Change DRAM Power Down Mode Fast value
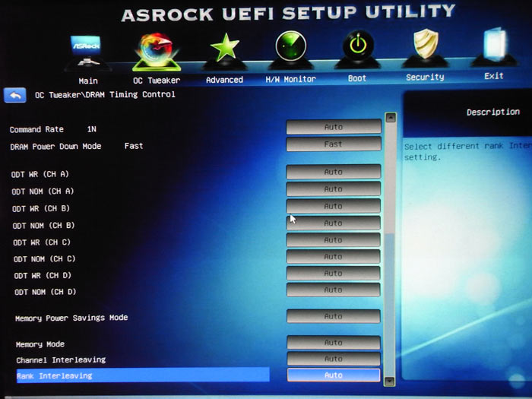This screenshot has height=399, width=532. click(333, 144)
